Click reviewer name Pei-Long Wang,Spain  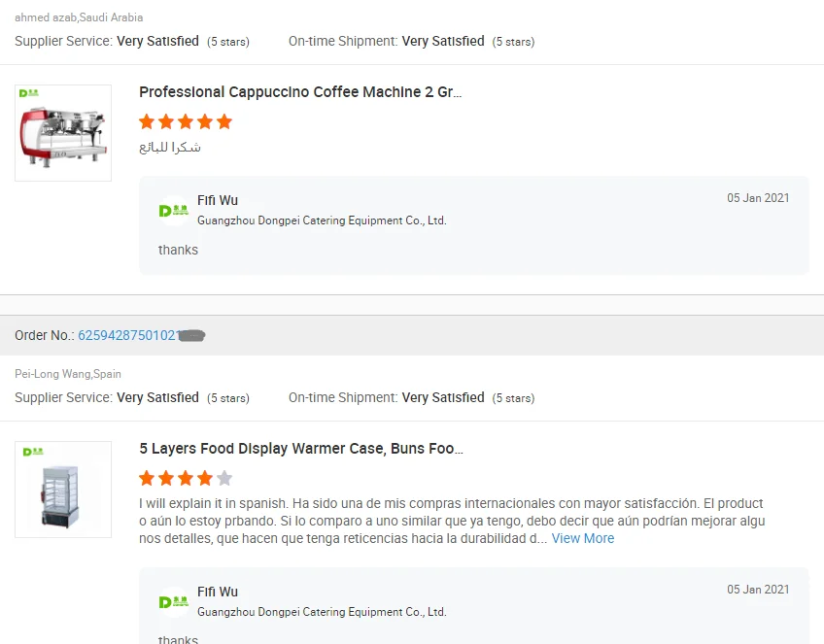coord(68,374)
